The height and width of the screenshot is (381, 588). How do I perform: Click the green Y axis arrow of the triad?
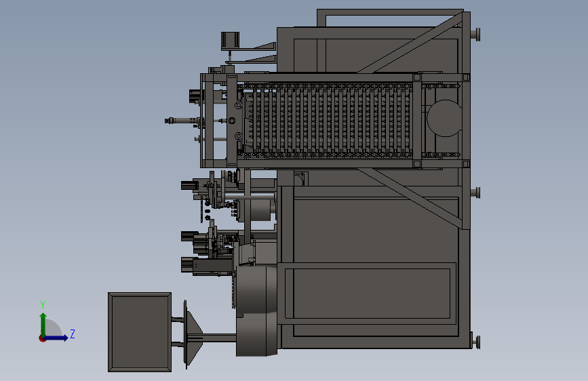[43, 324]
